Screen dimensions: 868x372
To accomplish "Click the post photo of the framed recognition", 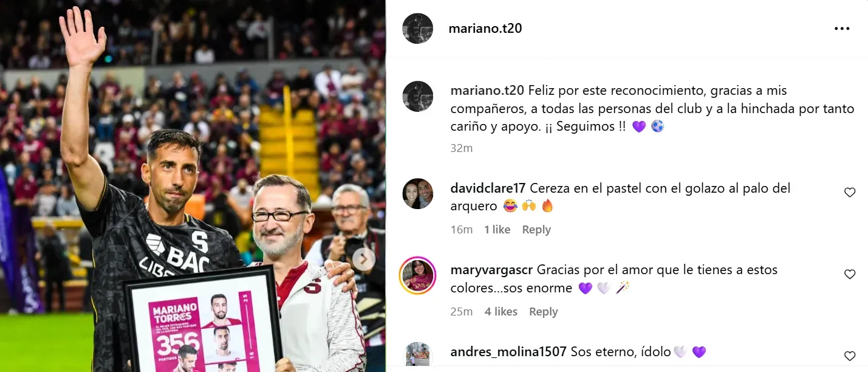I will point(193,186).
